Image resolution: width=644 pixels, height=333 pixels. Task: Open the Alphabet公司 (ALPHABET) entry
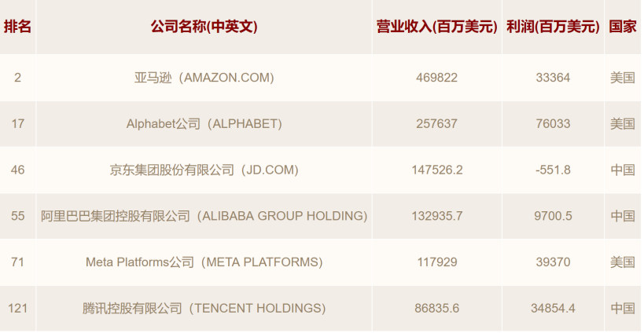(204, 123)
